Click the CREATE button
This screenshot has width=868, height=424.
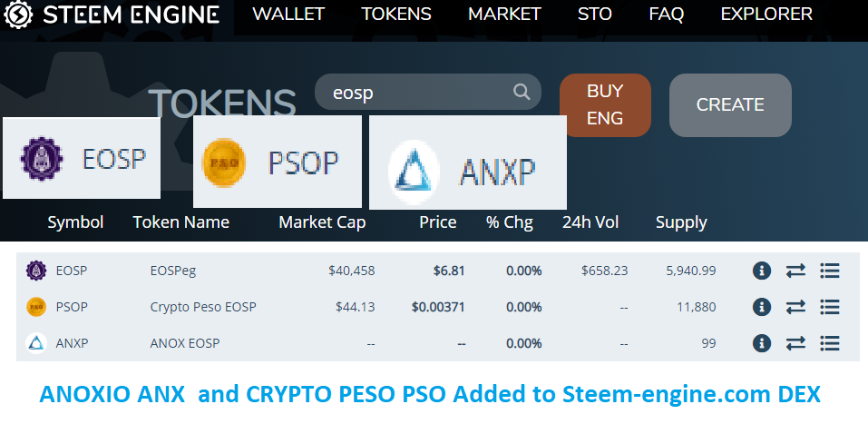pos(730,105)
